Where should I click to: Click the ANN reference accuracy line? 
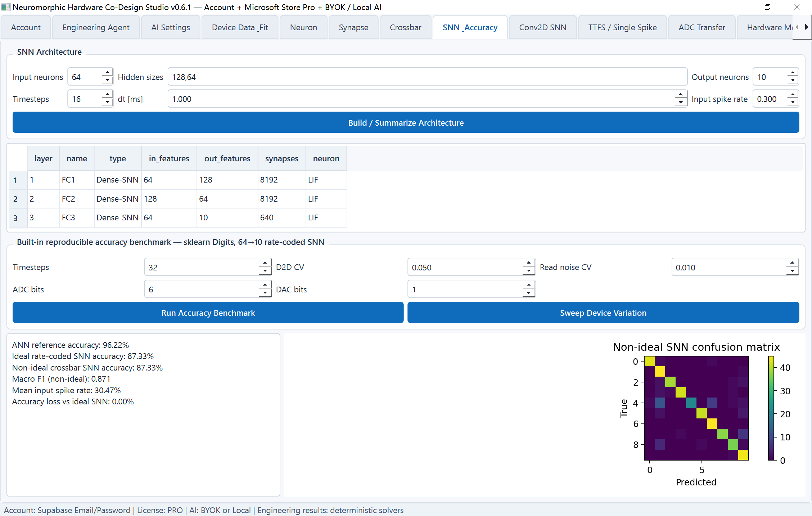(71, 345)
